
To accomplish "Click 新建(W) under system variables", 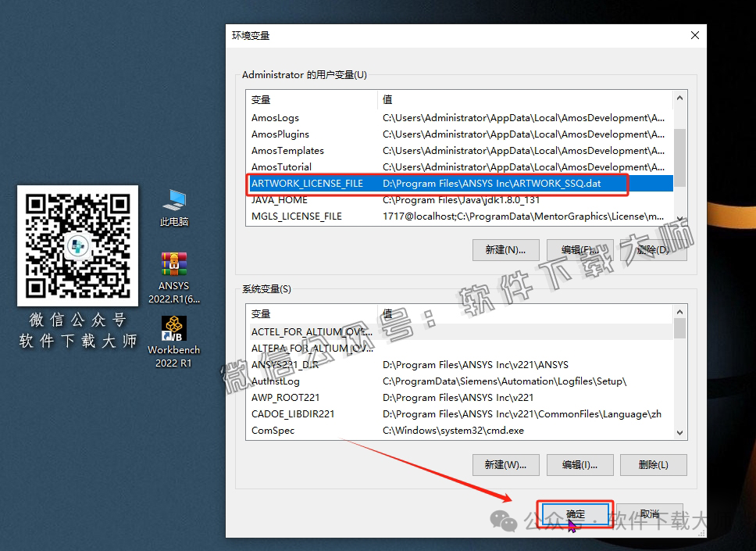I will [505, 464].
